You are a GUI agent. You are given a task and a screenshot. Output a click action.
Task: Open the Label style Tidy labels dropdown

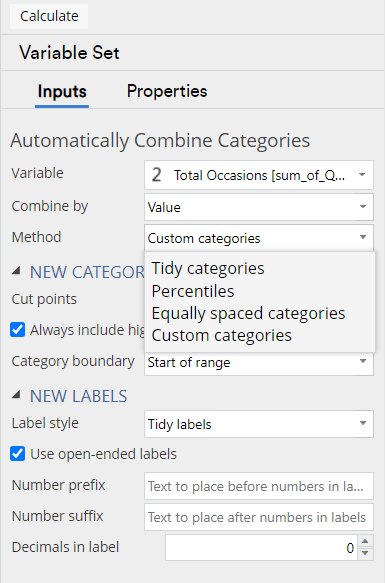(259, 424)
